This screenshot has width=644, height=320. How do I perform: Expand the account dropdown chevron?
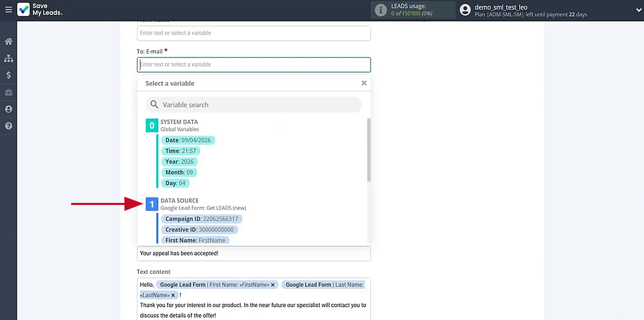(639, 10)
